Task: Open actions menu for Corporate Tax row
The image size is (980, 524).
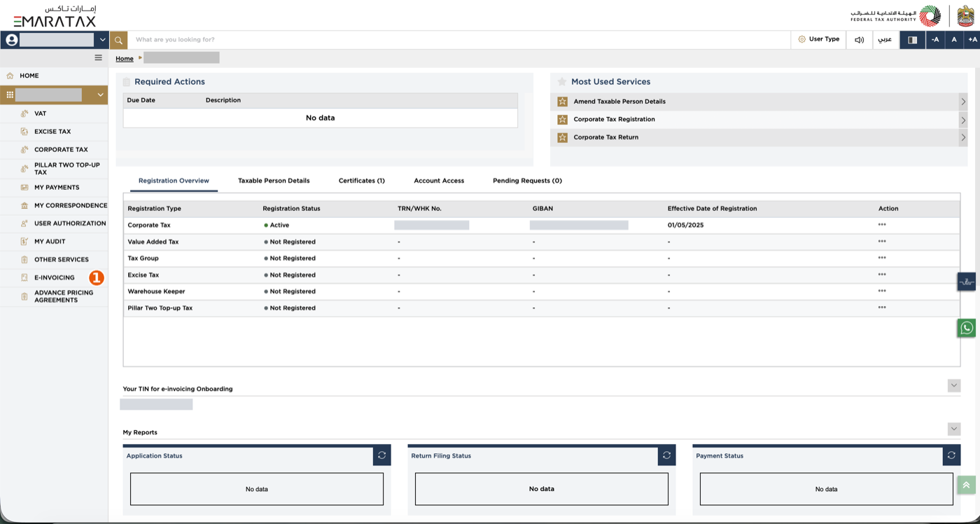Action: point(882,225)
